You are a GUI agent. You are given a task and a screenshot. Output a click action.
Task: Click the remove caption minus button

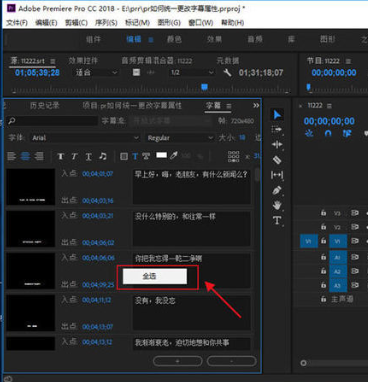tap(231, 361)
